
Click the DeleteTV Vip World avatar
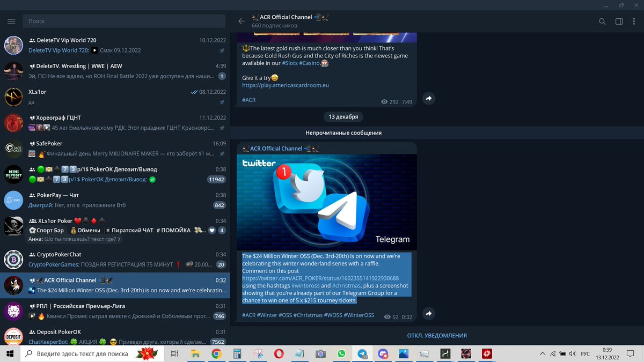[13, 45]
